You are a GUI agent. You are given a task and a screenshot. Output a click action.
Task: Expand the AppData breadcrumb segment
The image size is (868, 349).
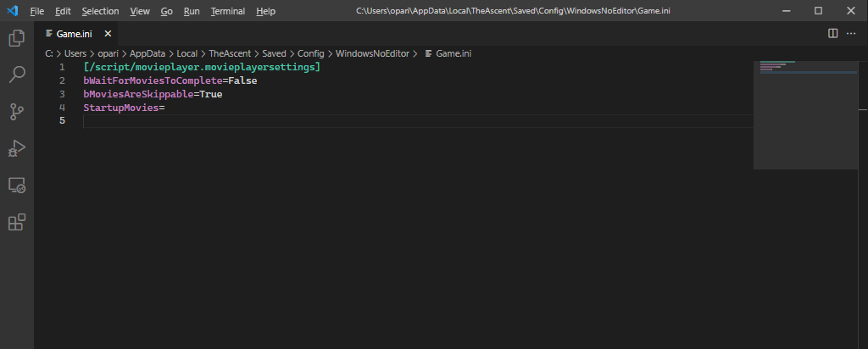click(x=147, y=53)
